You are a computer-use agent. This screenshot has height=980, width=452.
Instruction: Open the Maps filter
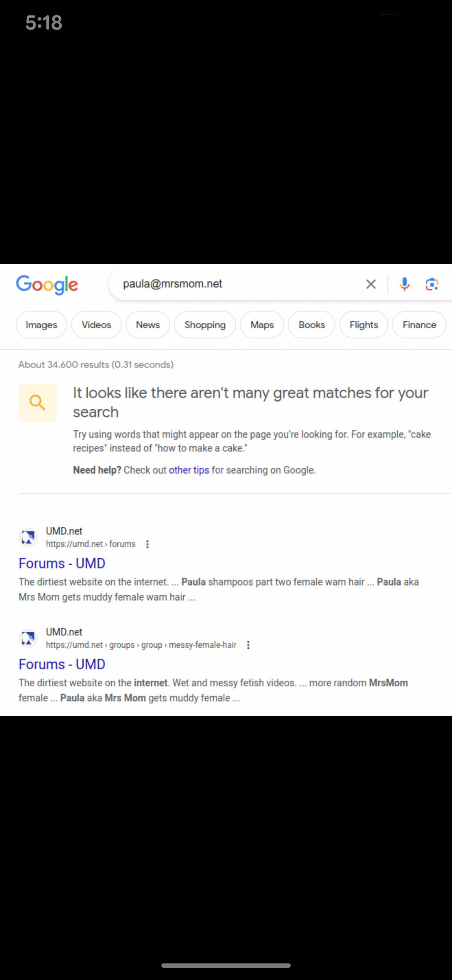[x=262, y=325]
